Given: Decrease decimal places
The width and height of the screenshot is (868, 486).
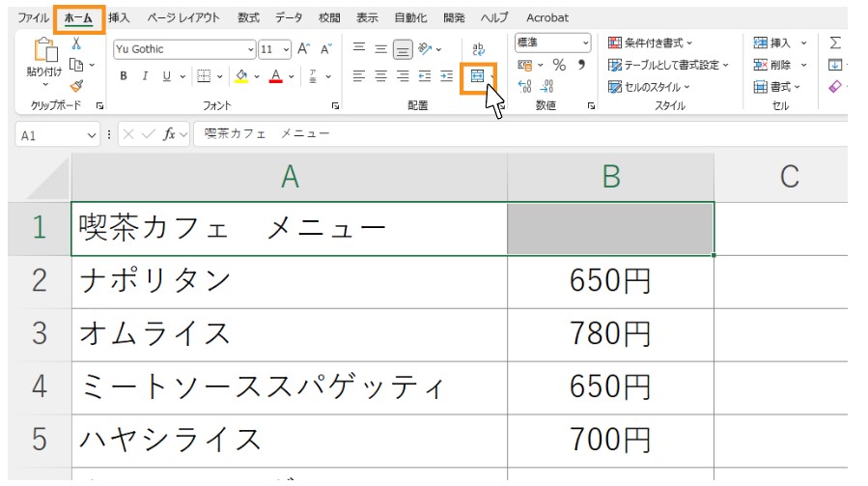Looking at the screenshot, I should tap(546, 86).
